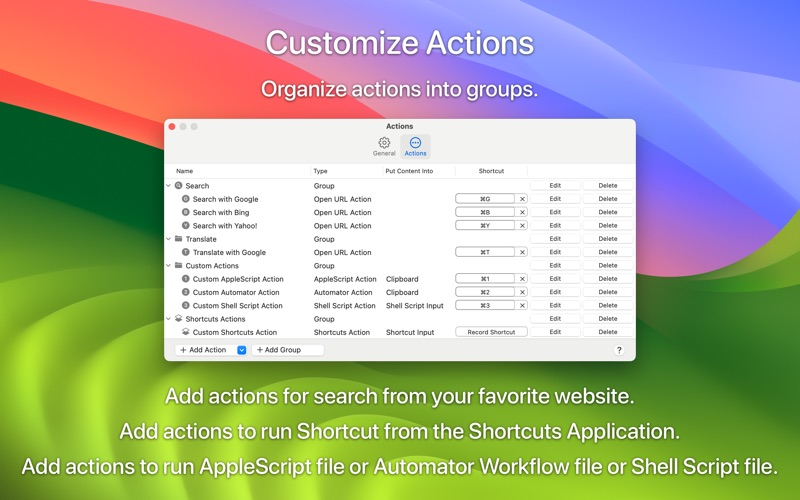Select the Search with Yahoo! row name
The image size is (800, 500).
[225, 226]
